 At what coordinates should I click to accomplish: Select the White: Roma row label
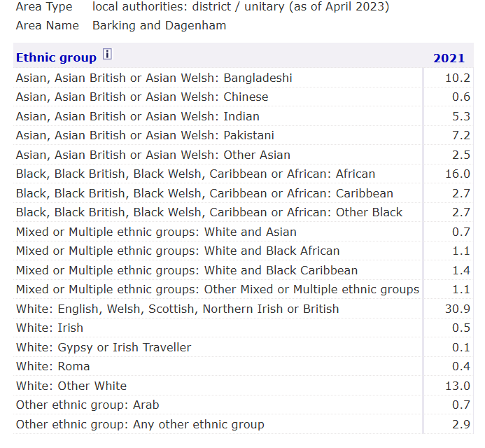53,367
